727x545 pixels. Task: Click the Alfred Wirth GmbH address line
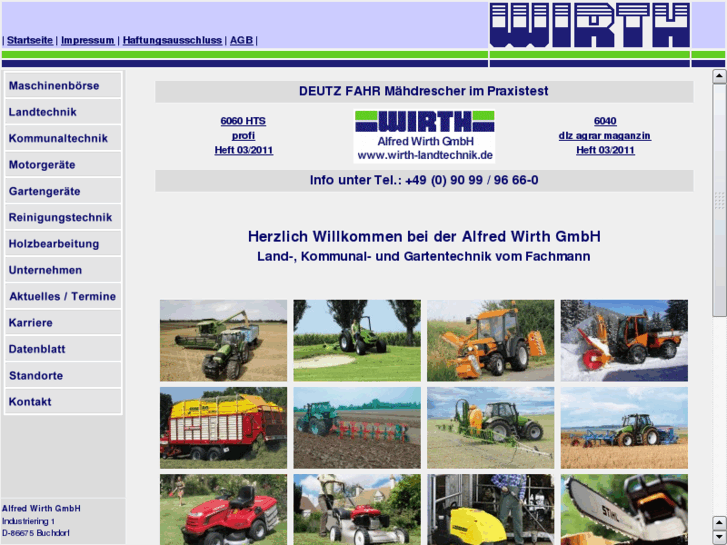tap(41, 508)
